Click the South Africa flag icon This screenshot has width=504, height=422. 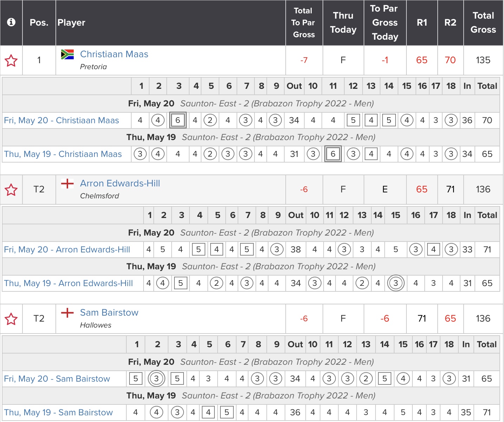(67, 54)
